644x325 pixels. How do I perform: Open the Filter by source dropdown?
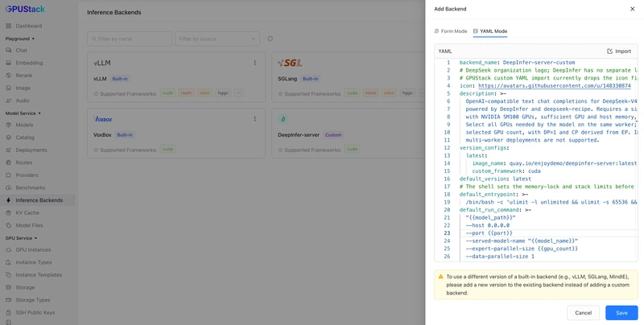coord(217,39)
